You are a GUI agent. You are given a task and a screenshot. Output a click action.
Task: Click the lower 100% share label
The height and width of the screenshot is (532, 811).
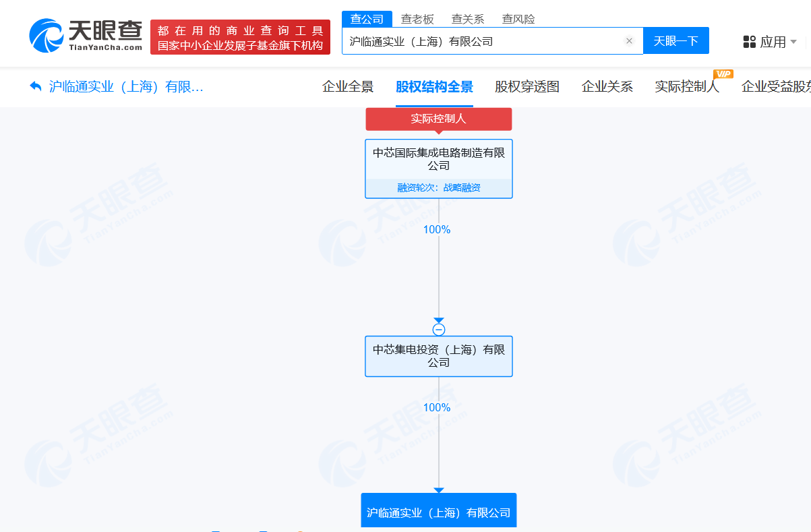click(x=437, y=408)
